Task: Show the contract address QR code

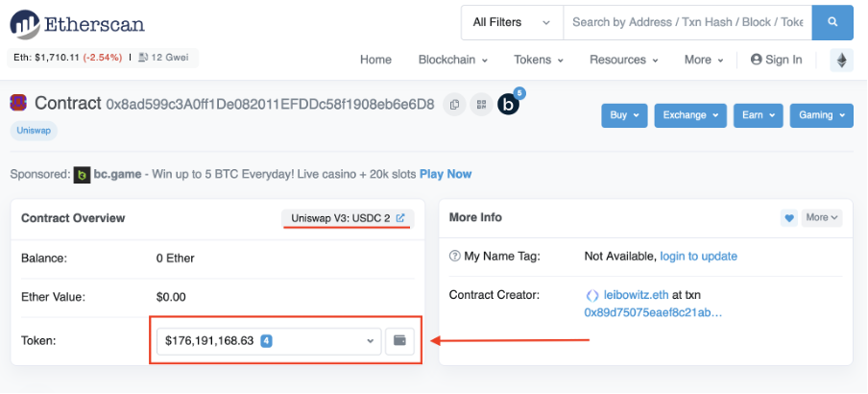Action: (x=481, y=104)
